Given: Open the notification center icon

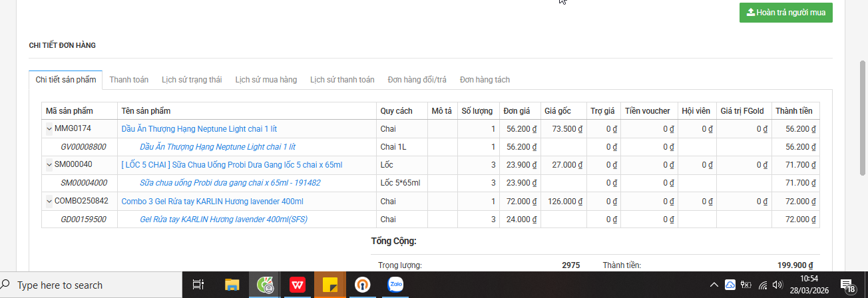Looking at the screenshot, I should coord(849,286).
